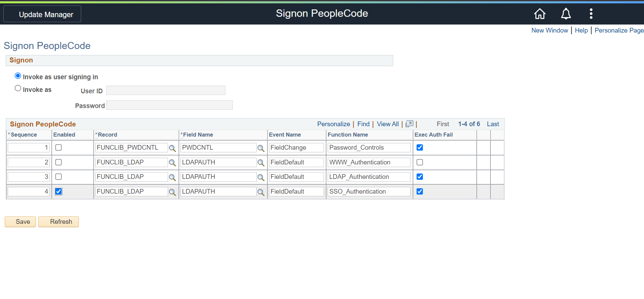Open lookup for Record in row 4
The width and height of the screenshot is (644, 299).
click(172, 192)
